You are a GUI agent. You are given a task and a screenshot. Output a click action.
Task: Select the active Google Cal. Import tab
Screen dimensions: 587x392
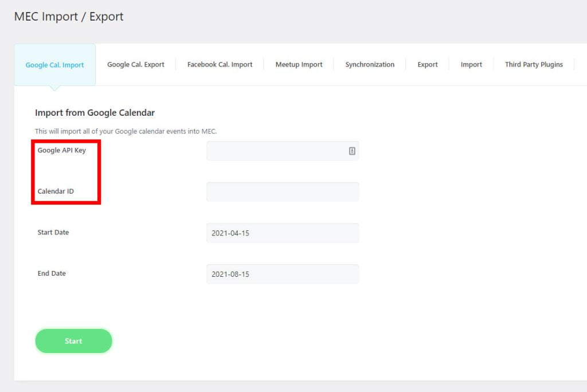[x=54, y=64]
